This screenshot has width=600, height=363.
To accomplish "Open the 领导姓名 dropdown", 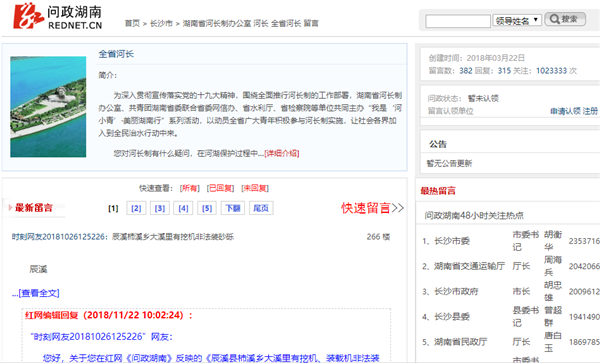I will 517,20.
